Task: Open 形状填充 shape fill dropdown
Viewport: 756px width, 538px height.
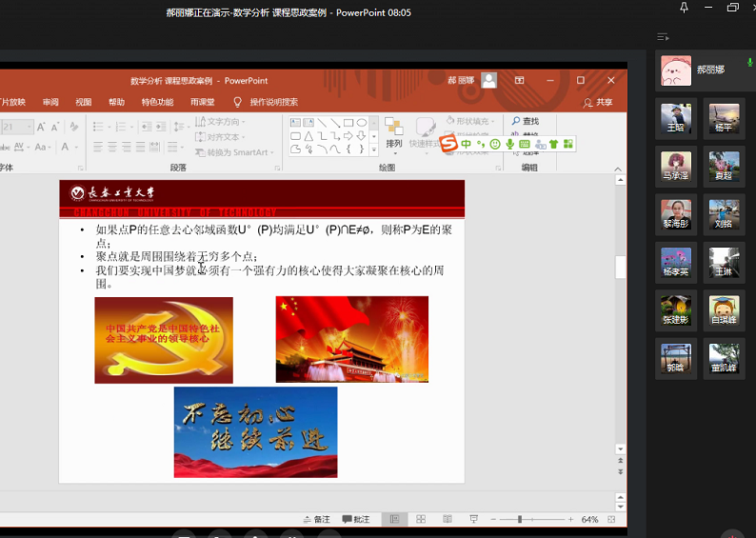Action: pyautogui.click(x=471, y=122)
